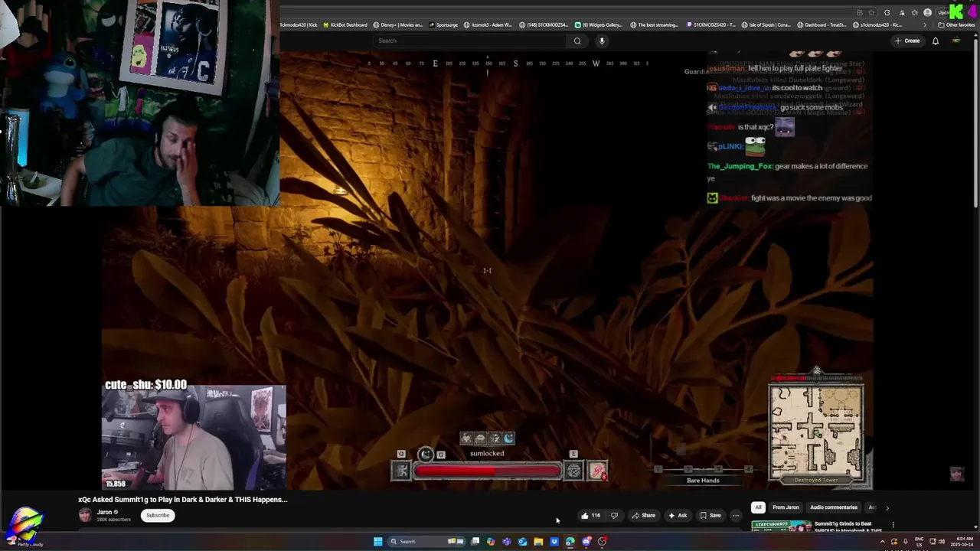Share the video

pos(643,515)
